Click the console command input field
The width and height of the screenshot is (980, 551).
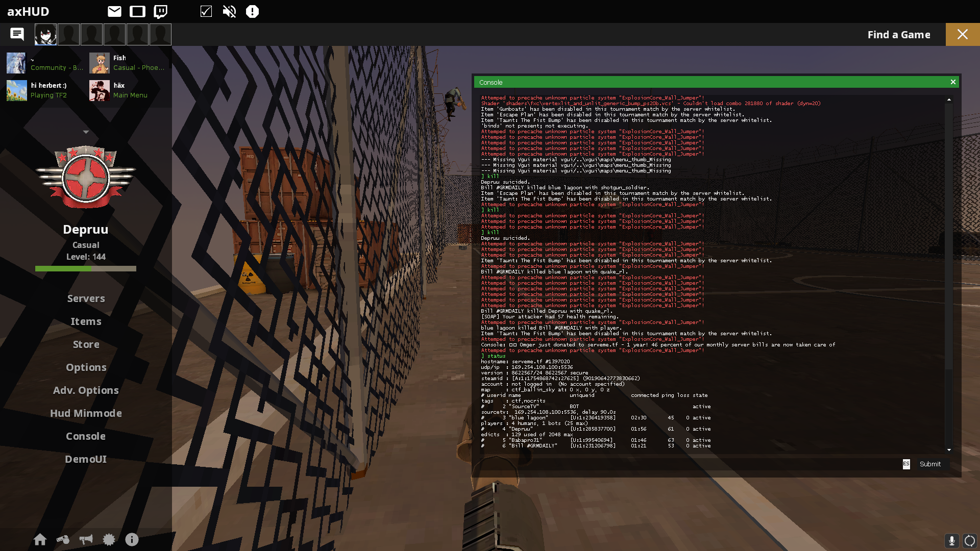(689, 464)
